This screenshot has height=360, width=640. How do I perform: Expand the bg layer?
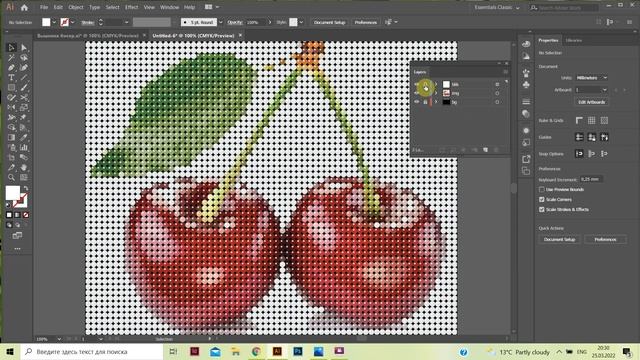click(x=436, y=102)
